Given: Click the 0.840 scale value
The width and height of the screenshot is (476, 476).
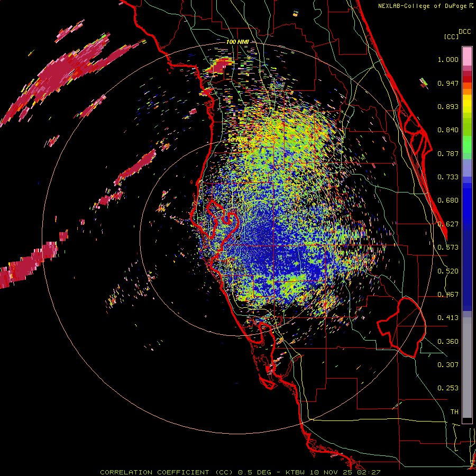Looking at the screenshot, I should tap(448, 130).
